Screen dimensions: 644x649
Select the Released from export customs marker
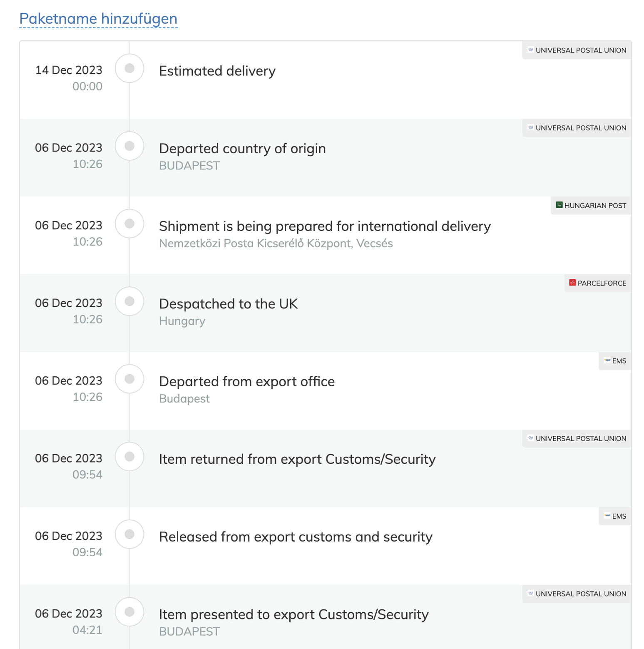tap(129, 534)
